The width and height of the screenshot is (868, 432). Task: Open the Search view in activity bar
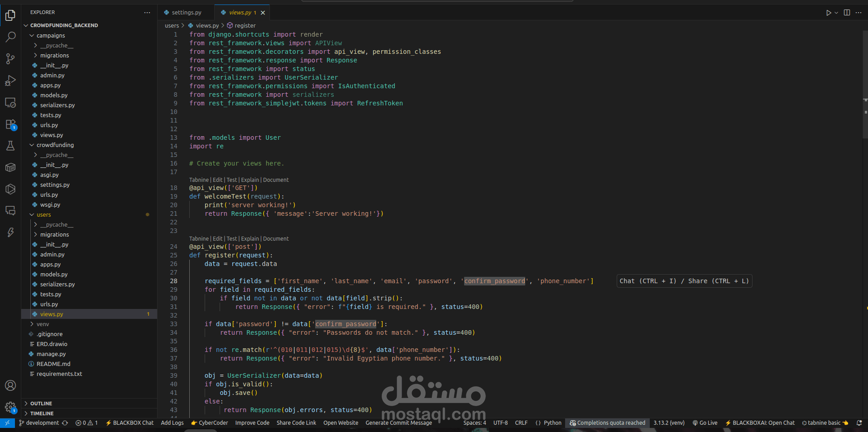(10, 37)
